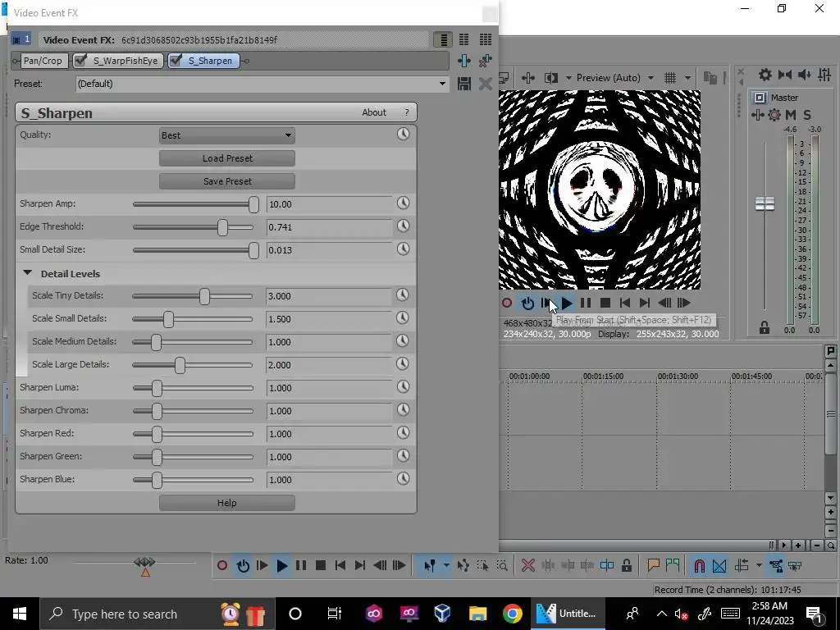Switch FX window to list view icon
Viewport: 840px width, 630px height.
(x=443, y=39)
